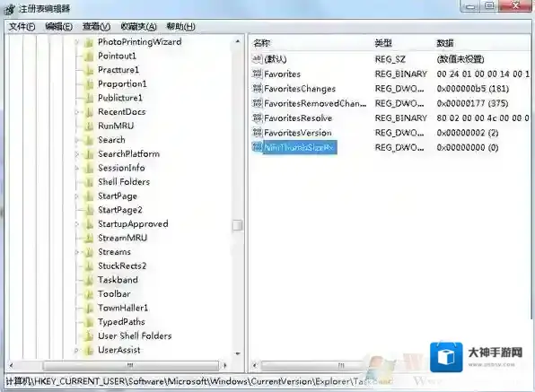This screenshot has height=392, width=535.
Task: Click the Search folder icon
Action: (89, 140)
